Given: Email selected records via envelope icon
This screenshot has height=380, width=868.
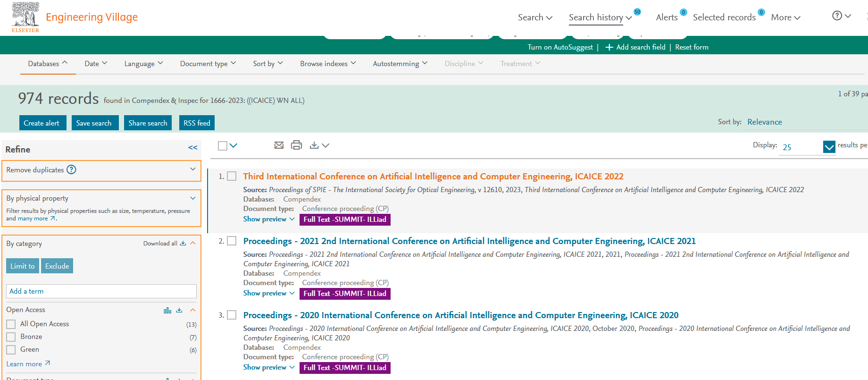Looking at the screenshot, I should point(279,145).
